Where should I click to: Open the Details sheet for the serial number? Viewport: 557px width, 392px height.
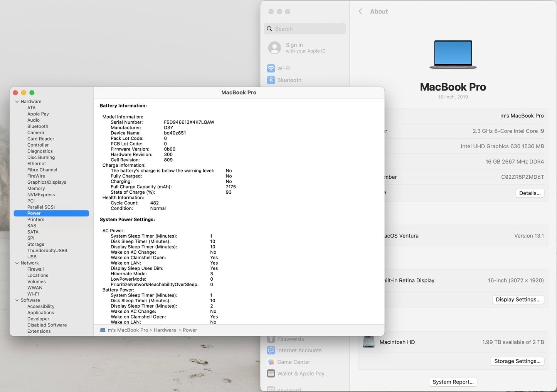coord(530,193)
